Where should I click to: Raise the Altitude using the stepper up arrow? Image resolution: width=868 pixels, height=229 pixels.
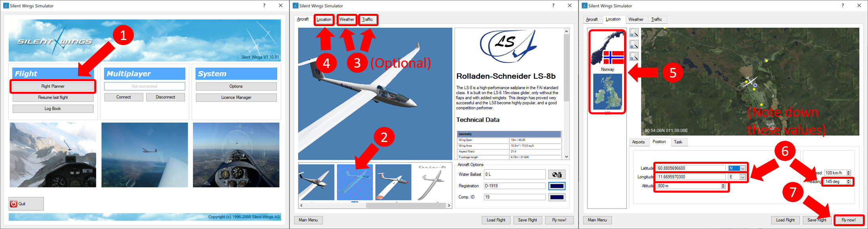point(723,185)
